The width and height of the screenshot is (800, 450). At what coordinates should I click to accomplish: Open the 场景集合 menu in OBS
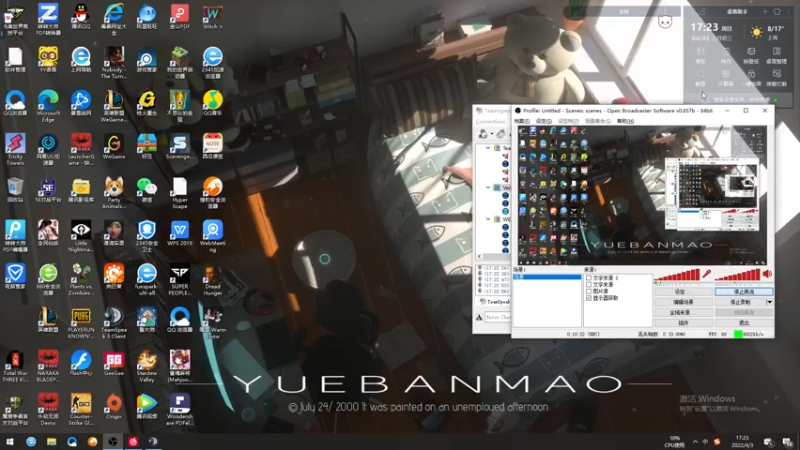597,121
